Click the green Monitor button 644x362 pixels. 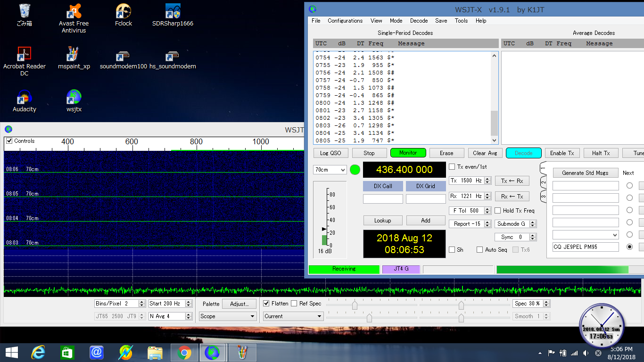point(408,153)
